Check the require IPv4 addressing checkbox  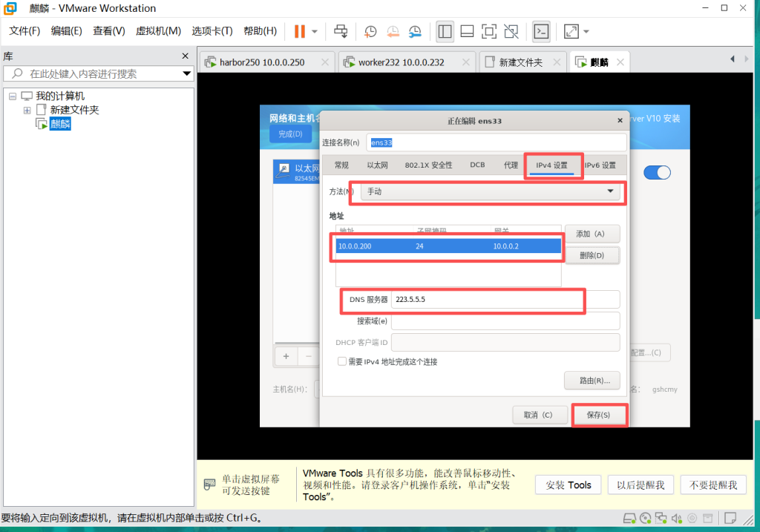(x=342, y=361)
